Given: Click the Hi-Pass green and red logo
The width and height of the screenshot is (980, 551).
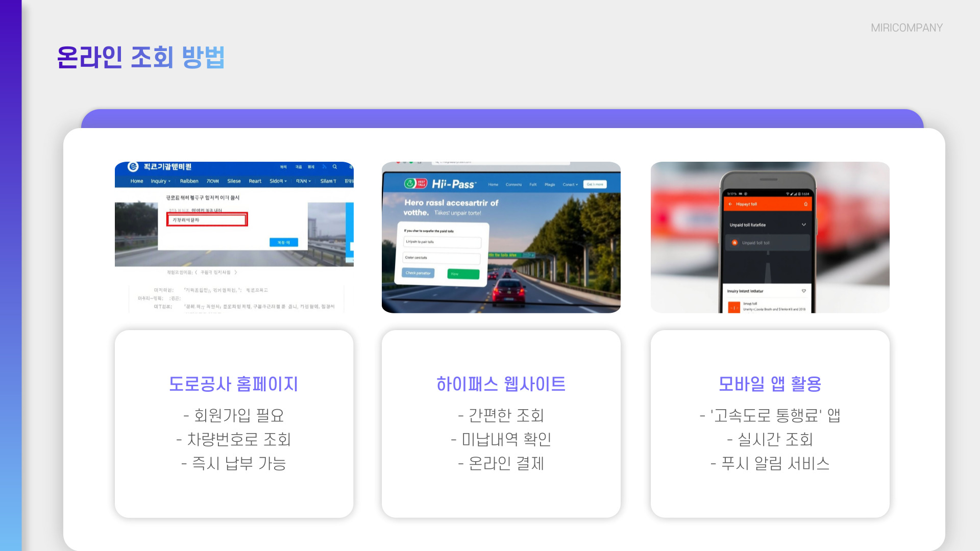Looking at the screenshot, I should click(415, 184).
